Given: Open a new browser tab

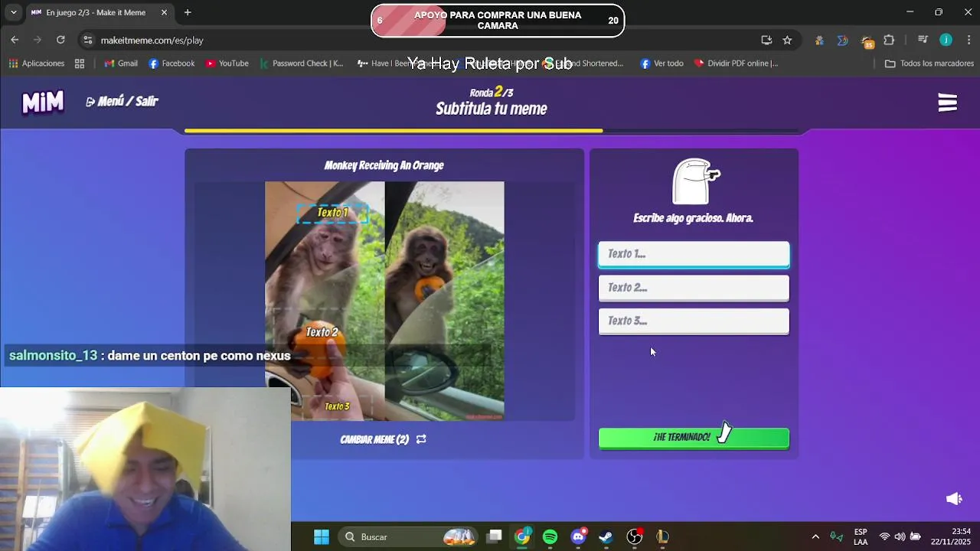Looking at the screenshot, I should (188, 12).
